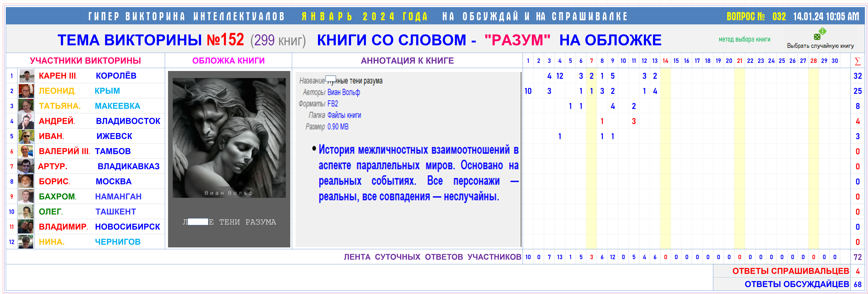This screenshot has width=868, height=294.
Task: Click participant name "КАРЕН III."
Action: coord(58,76)
